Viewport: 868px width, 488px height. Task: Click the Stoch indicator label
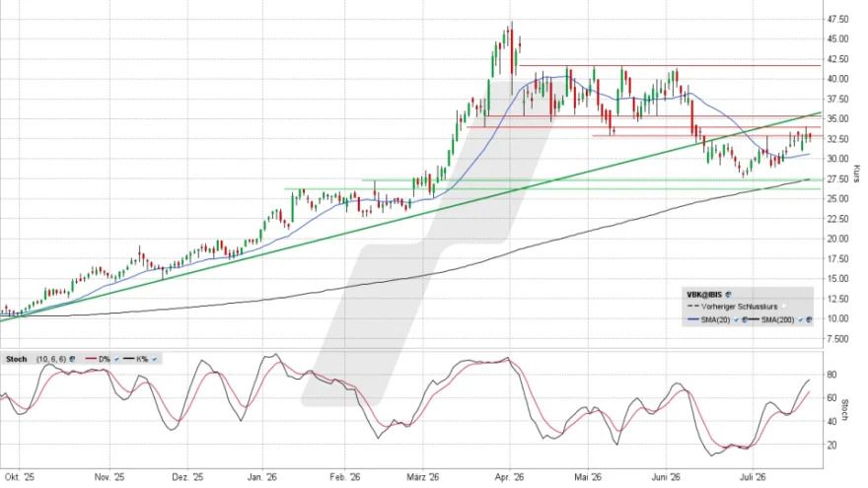pyautogui.click(x=17, y=359)
